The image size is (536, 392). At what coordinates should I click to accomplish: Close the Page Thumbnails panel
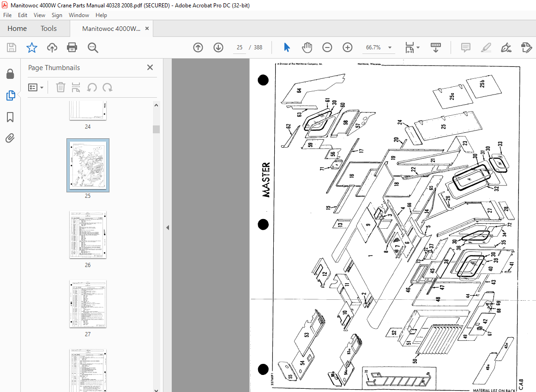click(x=150, y=67)
